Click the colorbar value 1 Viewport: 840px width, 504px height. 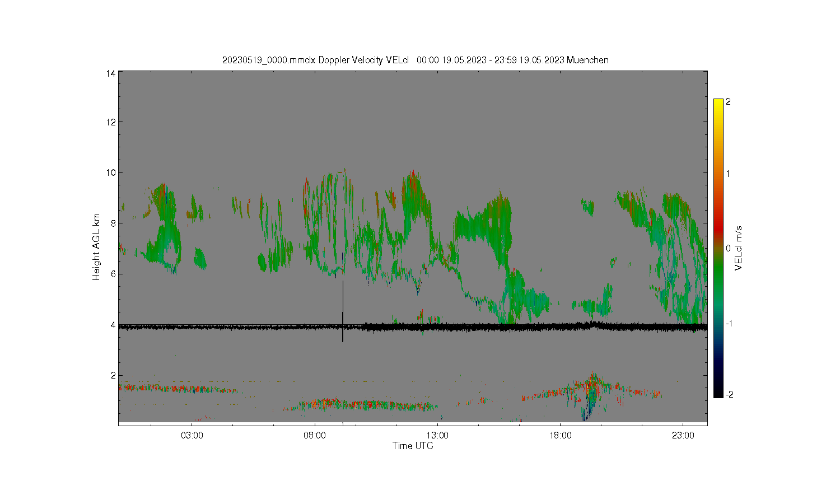point(728,174)
